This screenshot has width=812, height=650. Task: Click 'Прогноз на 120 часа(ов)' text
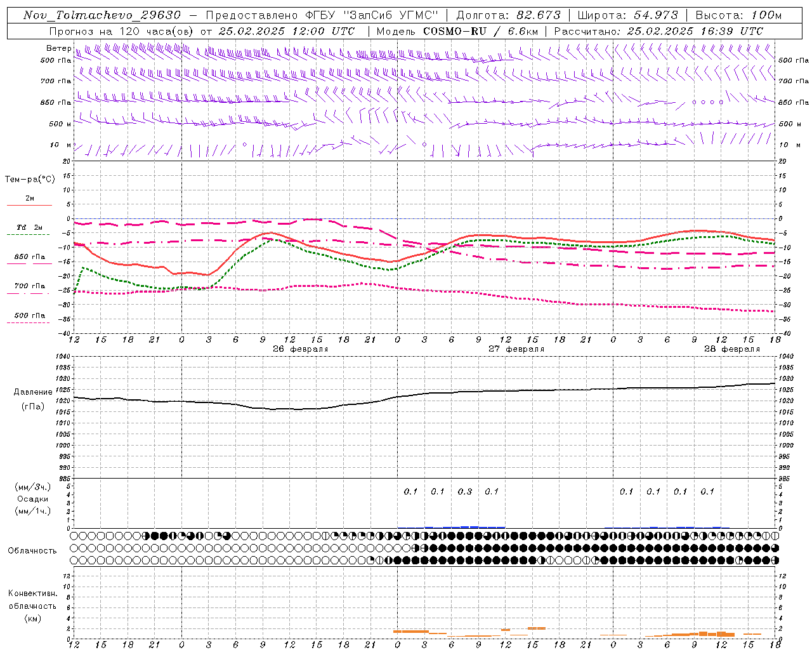coord(121,31)
